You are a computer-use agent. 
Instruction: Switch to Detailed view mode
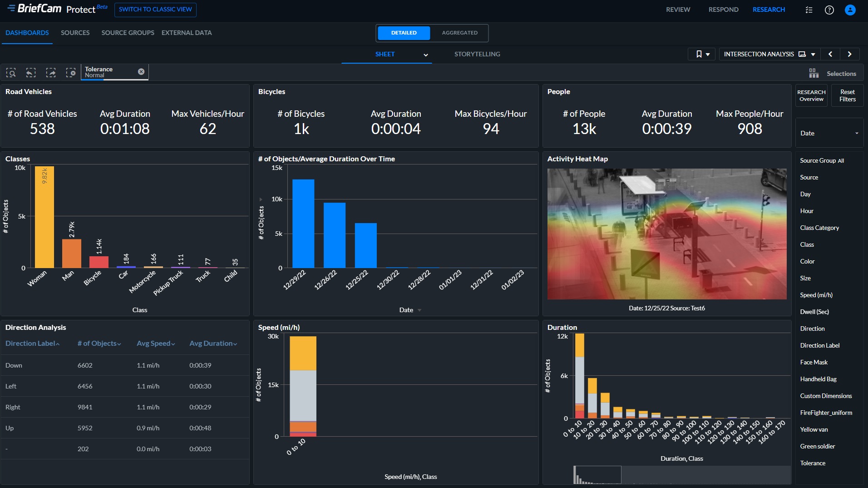pyautogui.click(x=404, y=33)
